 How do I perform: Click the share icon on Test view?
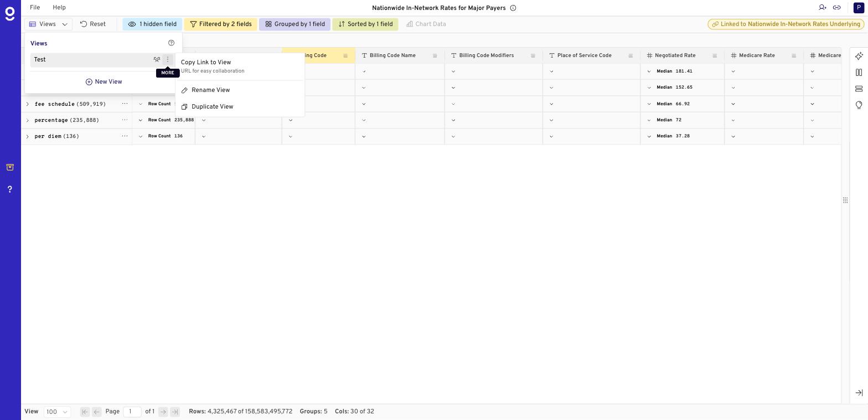[x=157, y=59]
